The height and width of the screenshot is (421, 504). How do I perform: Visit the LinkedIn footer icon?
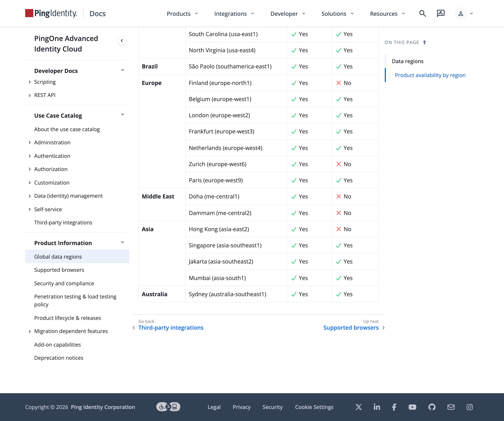[377, 407]
